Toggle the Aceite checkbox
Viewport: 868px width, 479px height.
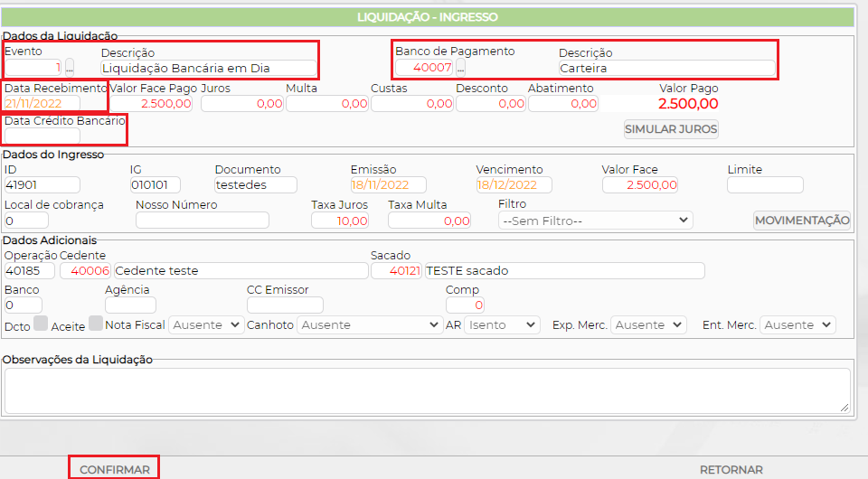pyautogui.click(x=95, y=324)
